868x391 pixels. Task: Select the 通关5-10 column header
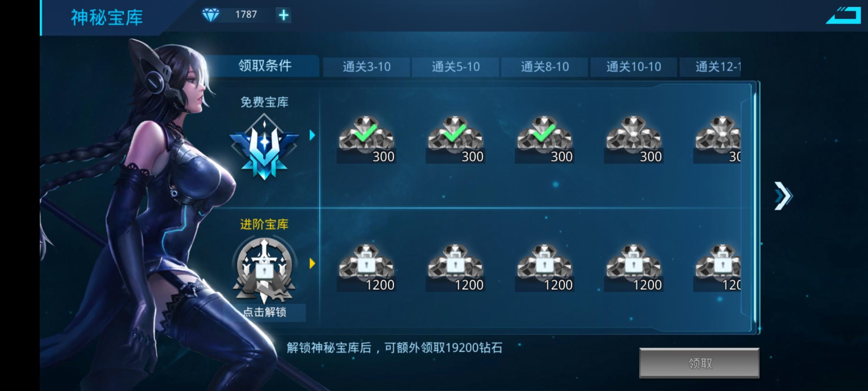[455, 67]
